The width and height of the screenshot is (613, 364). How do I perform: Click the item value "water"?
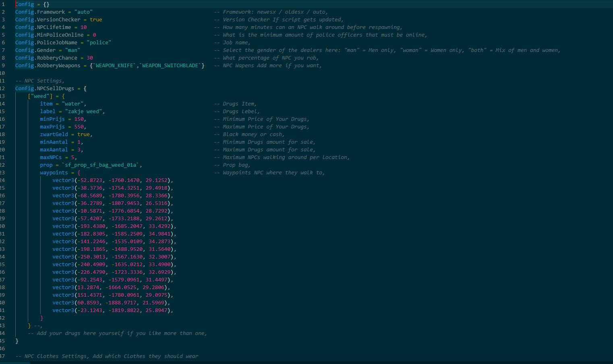72,104
